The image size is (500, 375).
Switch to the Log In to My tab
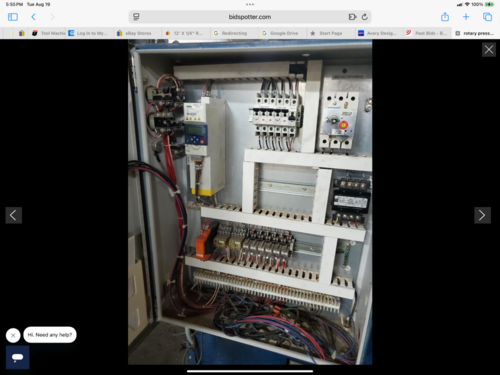point(88,33)
